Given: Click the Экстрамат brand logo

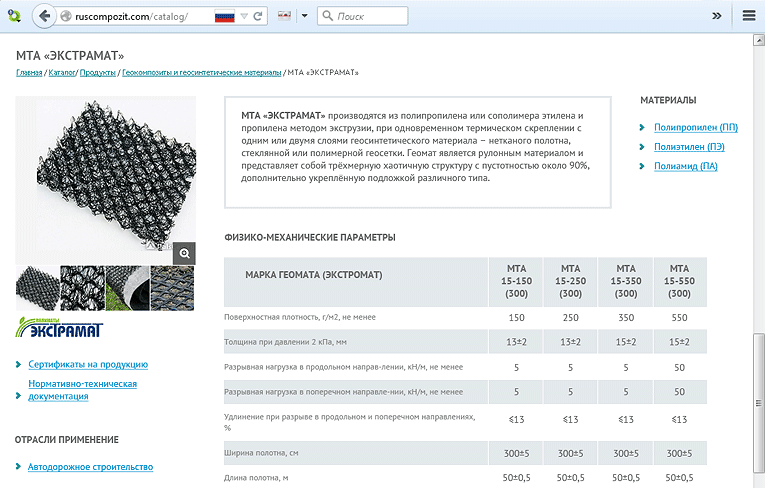Looking at the screenshot, I should pos(59,327).
